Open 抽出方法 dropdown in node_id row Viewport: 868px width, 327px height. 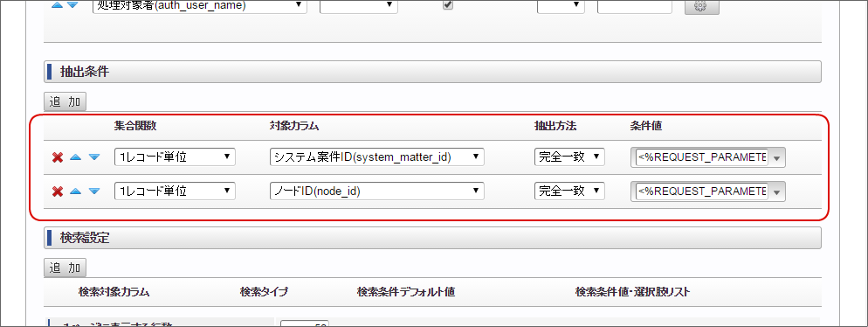(569, 191)
